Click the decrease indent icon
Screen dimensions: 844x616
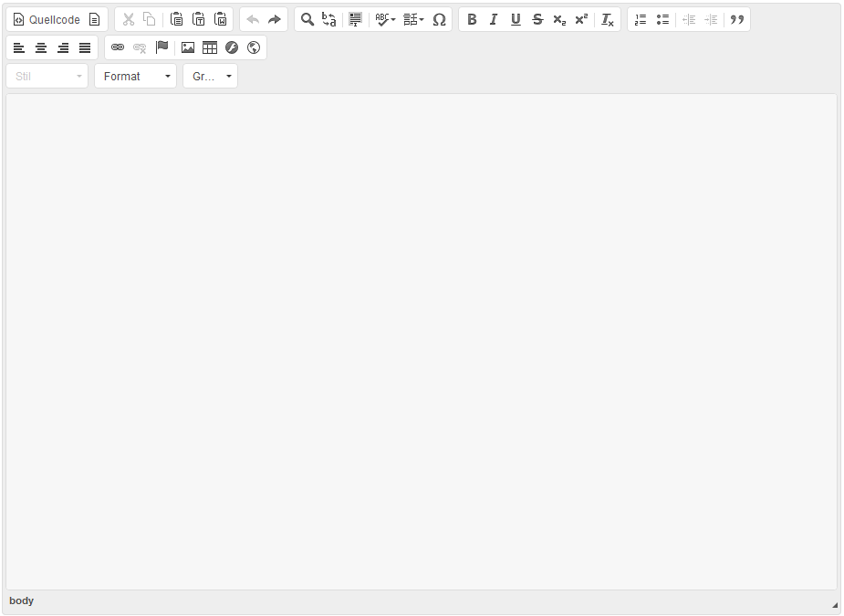point(689,19)
